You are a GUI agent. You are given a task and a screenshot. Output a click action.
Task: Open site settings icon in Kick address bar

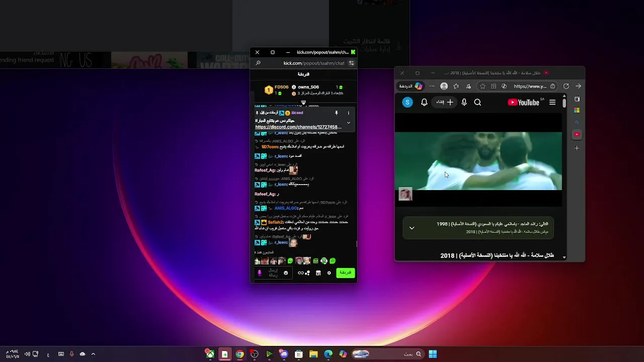tap(351, 63)
